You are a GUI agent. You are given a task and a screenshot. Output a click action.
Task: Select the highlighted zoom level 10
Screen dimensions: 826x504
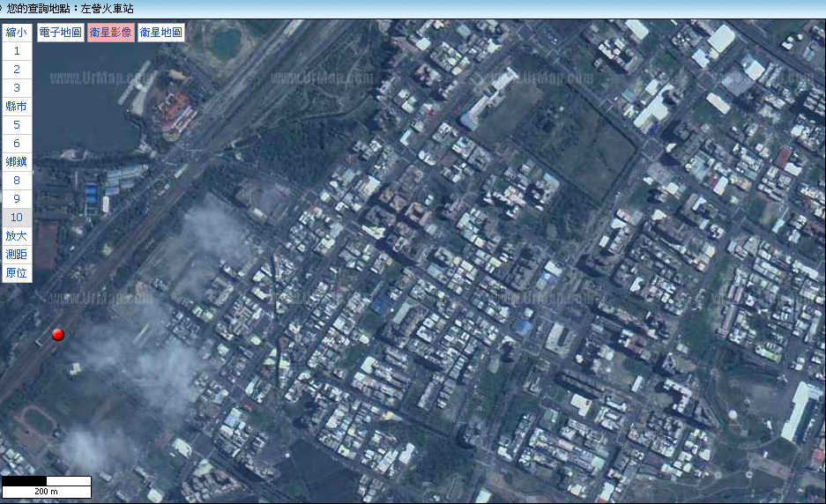pyautogui.click(x=17, y=218)
